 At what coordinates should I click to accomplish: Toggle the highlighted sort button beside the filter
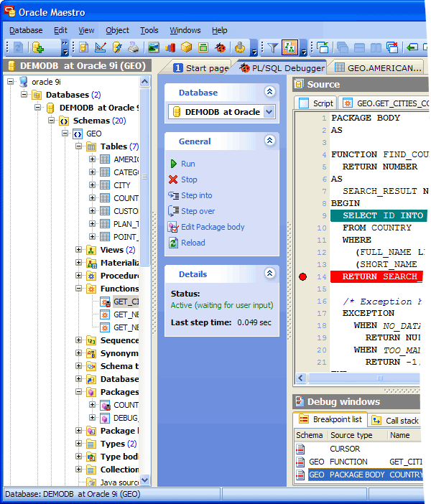coord(290,48)
